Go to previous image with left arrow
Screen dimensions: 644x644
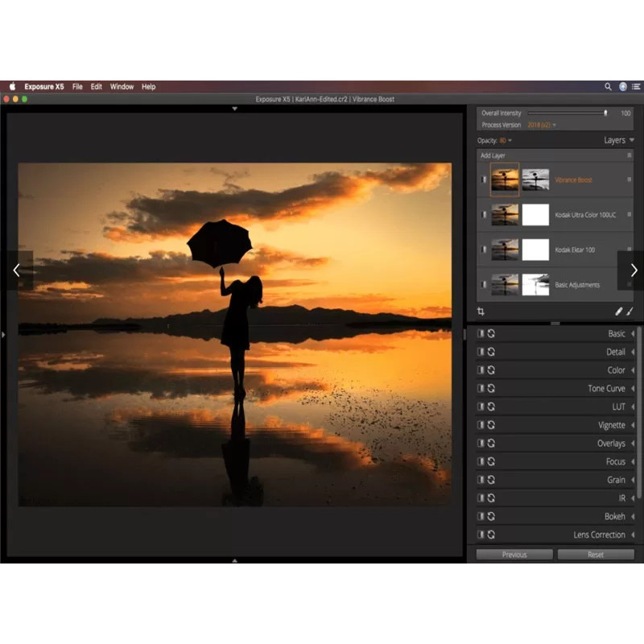[x=16, y=270]
